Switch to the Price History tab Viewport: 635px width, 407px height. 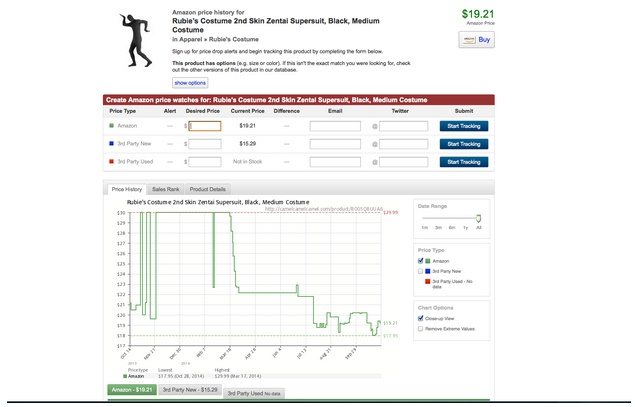pos(127,189)
